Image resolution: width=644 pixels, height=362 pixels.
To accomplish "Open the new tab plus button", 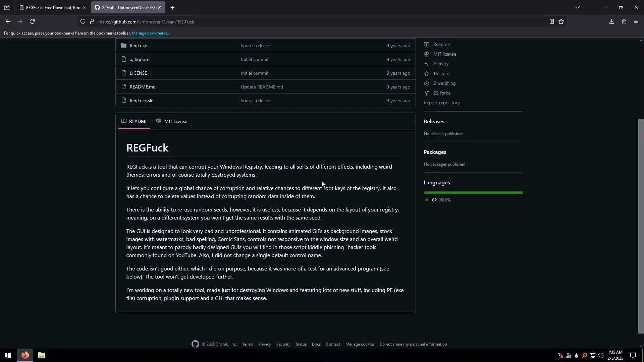I will 172,7.
